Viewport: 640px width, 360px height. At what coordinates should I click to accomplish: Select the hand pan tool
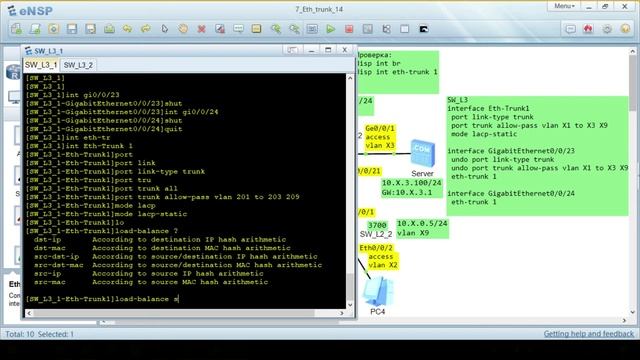point(183,29)
